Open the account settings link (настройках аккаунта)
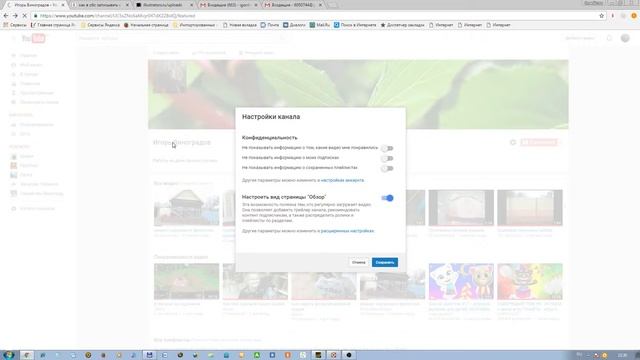This screenshot has width=640, height=360. coord(342,180)
